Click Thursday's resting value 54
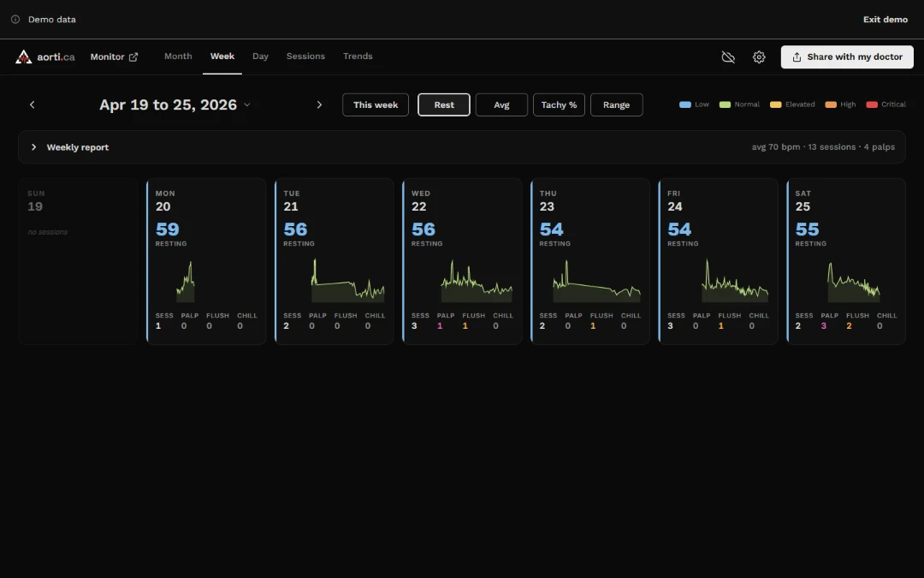 [552, 229]
